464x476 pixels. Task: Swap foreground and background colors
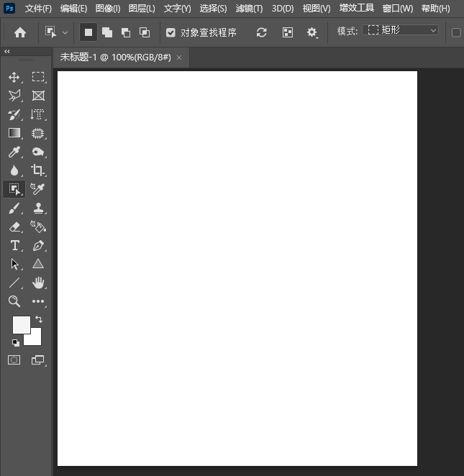coord(39,319)
